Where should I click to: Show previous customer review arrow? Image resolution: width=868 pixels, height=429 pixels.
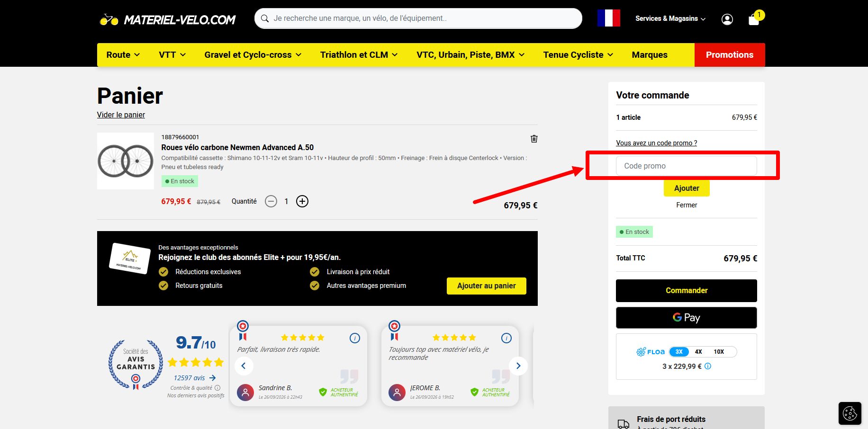(244, 366)
